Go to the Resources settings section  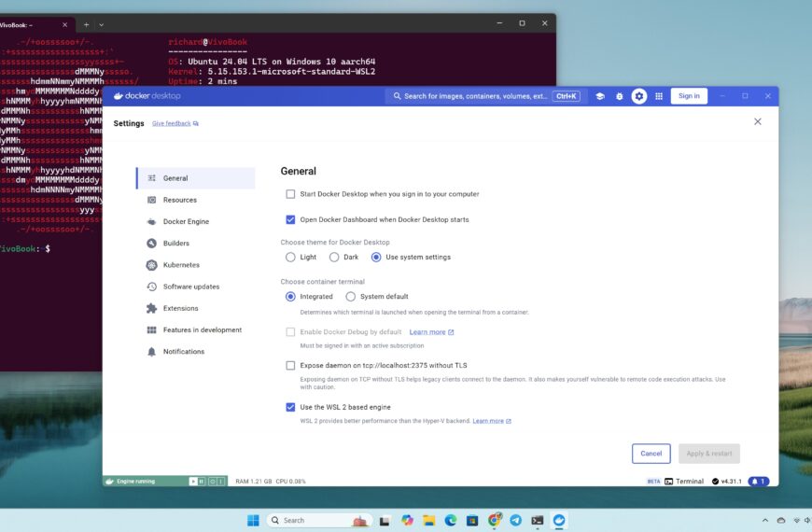tap(196, 200)
